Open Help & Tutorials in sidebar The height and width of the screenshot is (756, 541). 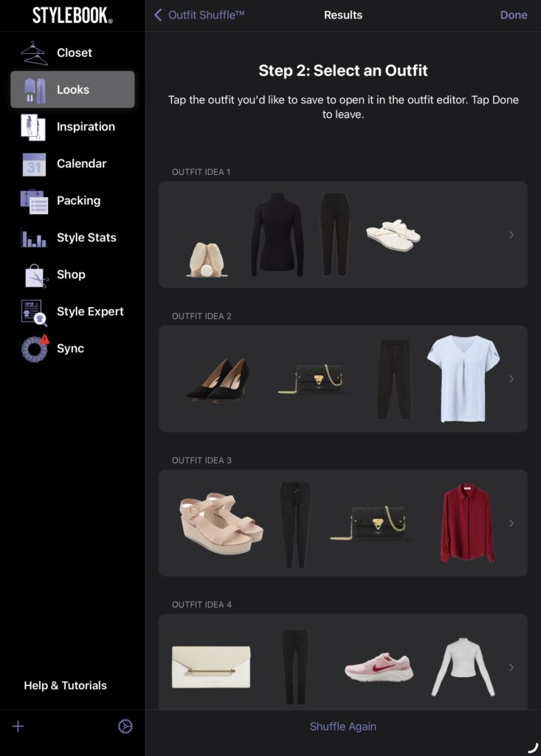65,685
